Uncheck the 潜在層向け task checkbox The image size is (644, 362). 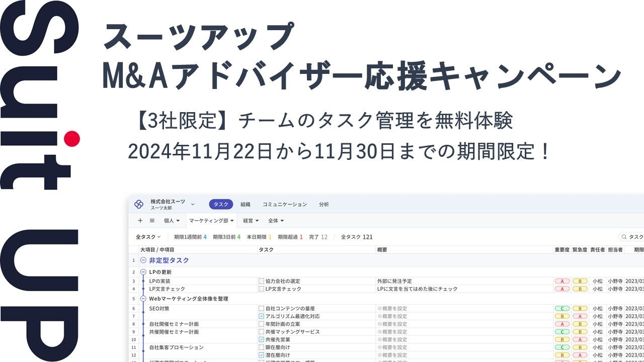(x=261, y=355)
